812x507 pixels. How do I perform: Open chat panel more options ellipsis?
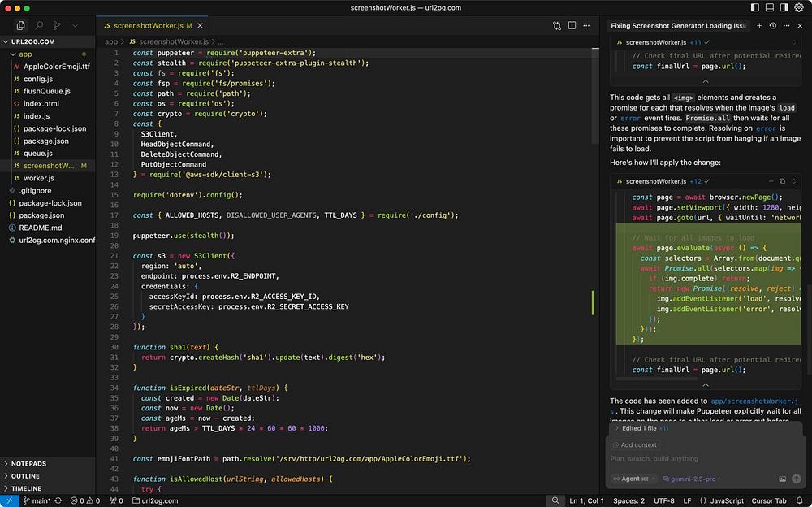point(786,25)
